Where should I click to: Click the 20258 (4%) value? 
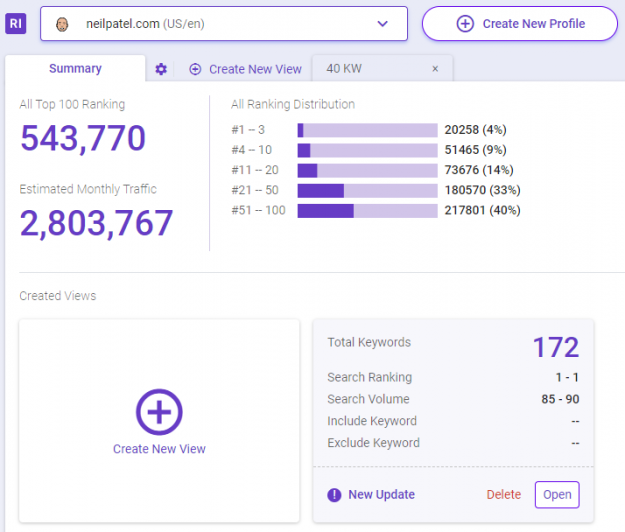pos(476,130)
